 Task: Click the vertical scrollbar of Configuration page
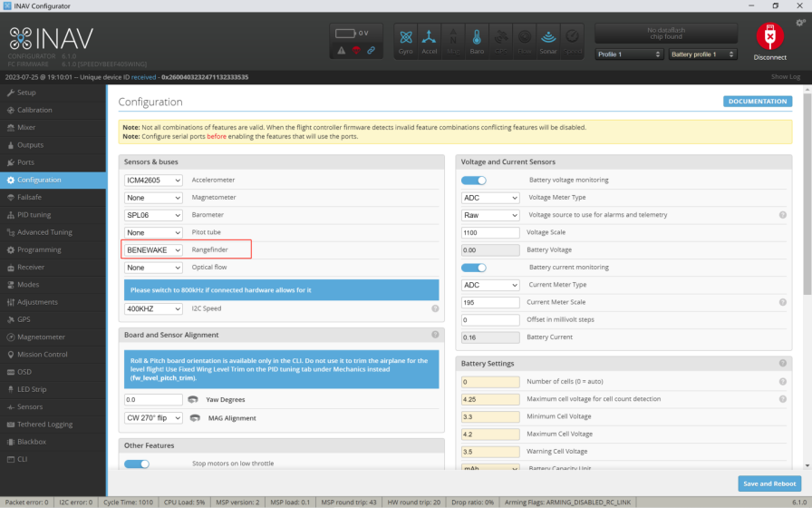(807, 194)
